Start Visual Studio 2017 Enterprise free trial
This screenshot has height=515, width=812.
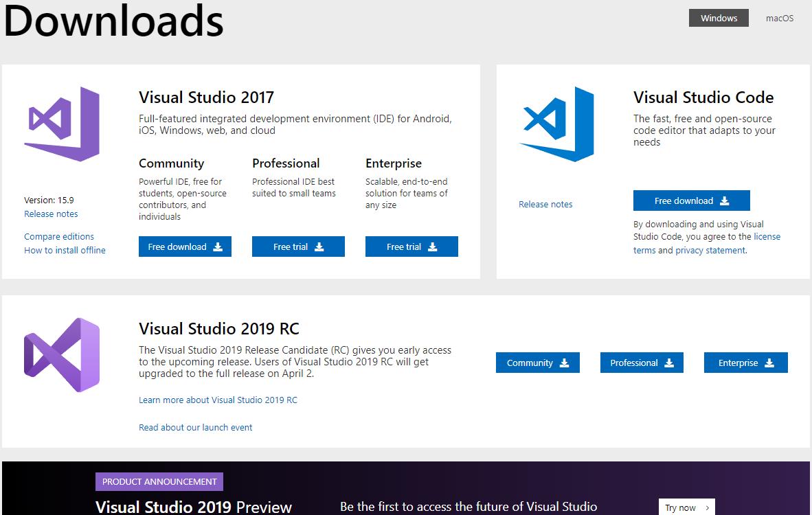[411, 247]
